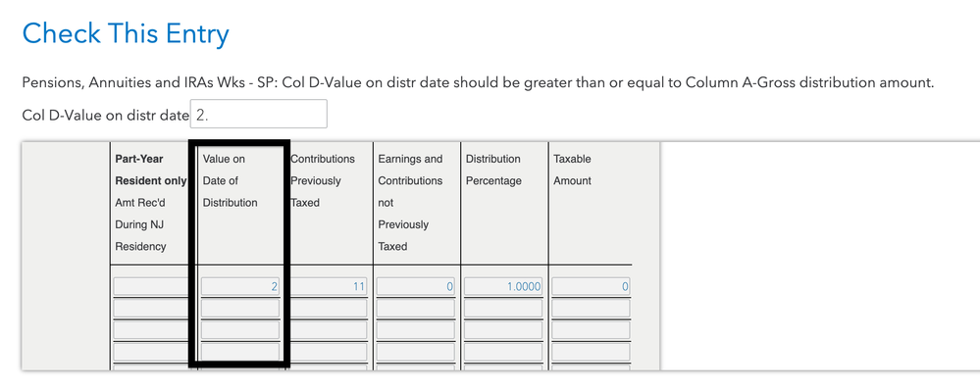Select second row Distribution Percentage cell
The width and height of the screenshot is (980, 389).
[x=503, y=309]
